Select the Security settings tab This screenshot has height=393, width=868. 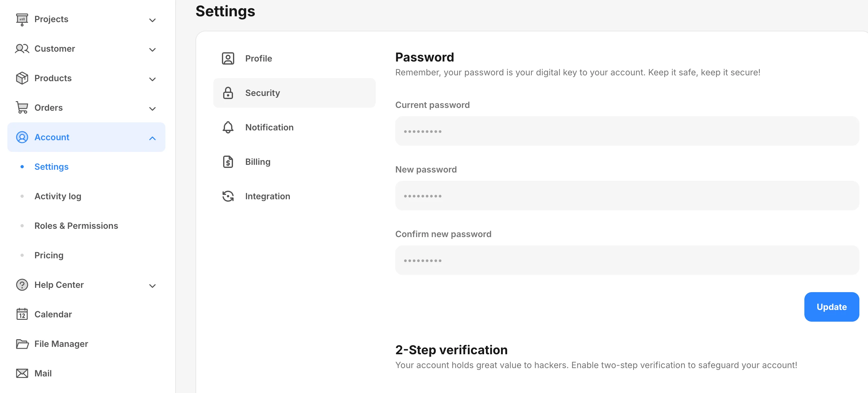pos(262,93)
